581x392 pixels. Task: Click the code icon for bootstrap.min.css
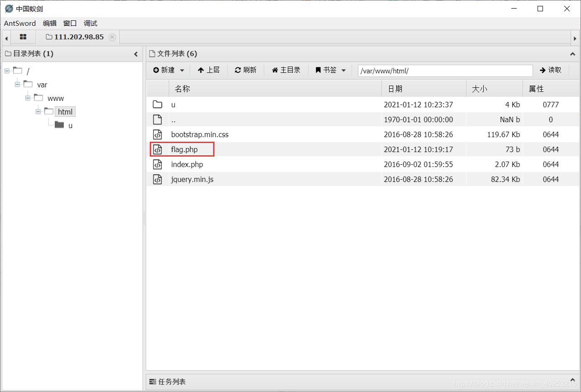point(157,134)
